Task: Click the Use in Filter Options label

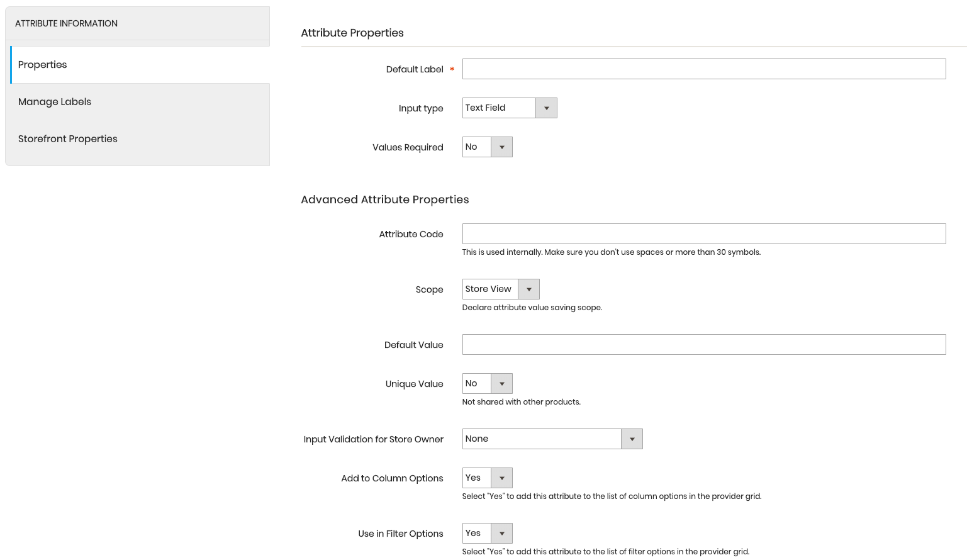Action: click(x=401, y=534)
